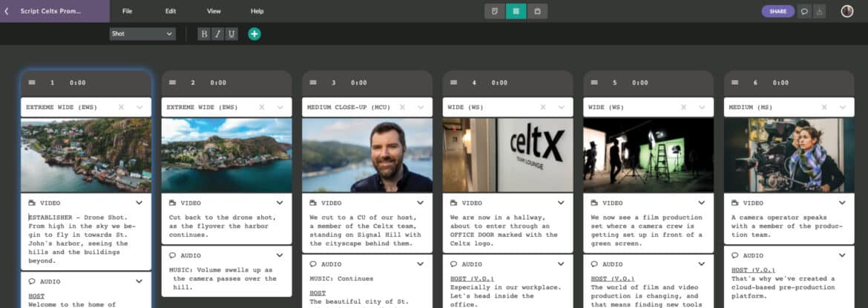Click the drag handle icon on shot 5

click(594, 83)
